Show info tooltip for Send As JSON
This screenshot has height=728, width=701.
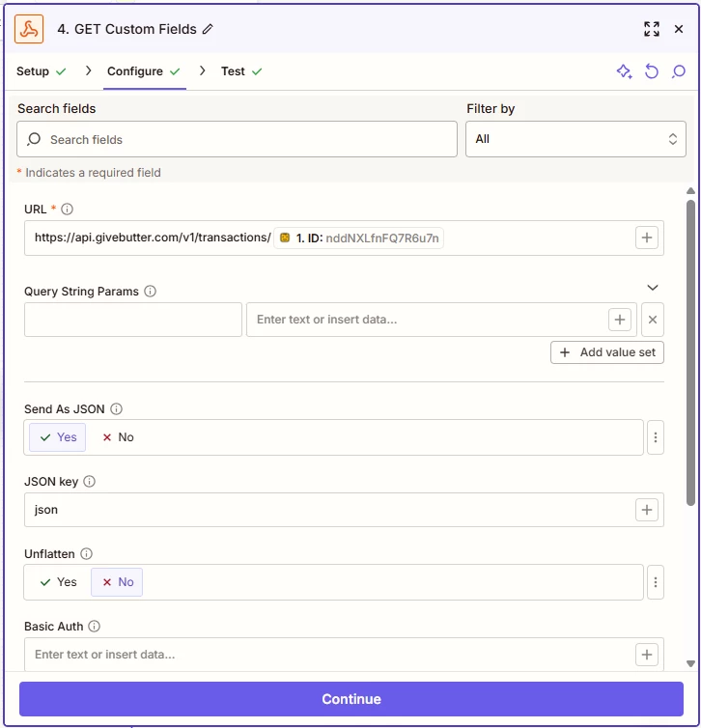point(116,409)
